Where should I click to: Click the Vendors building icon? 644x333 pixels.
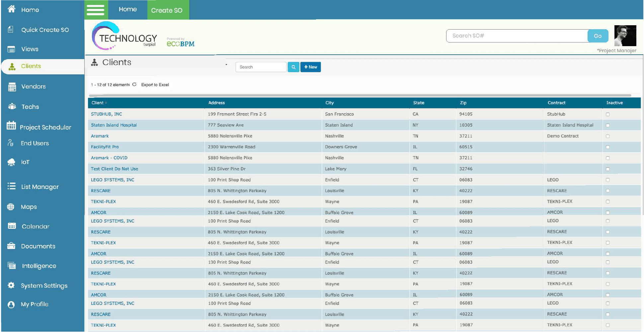[12, 87]
